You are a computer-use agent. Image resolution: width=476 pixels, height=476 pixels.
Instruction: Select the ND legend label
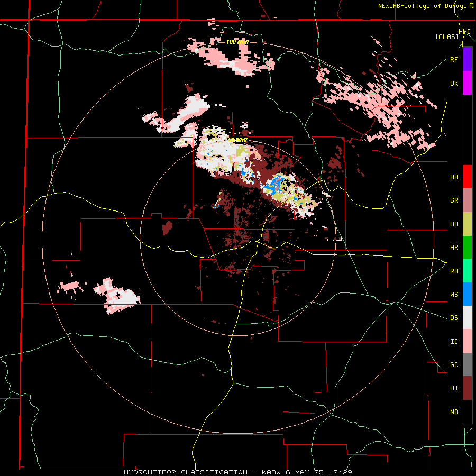(x=454, y=412)
